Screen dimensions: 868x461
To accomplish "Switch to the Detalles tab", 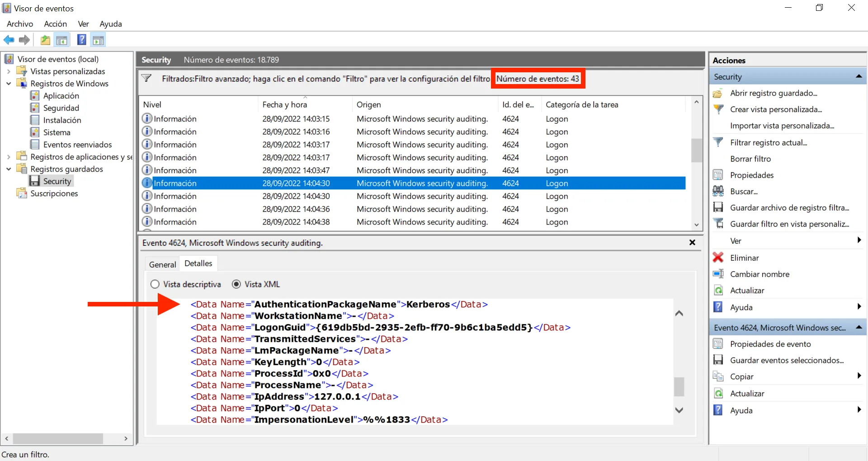I will pos(198,263).
